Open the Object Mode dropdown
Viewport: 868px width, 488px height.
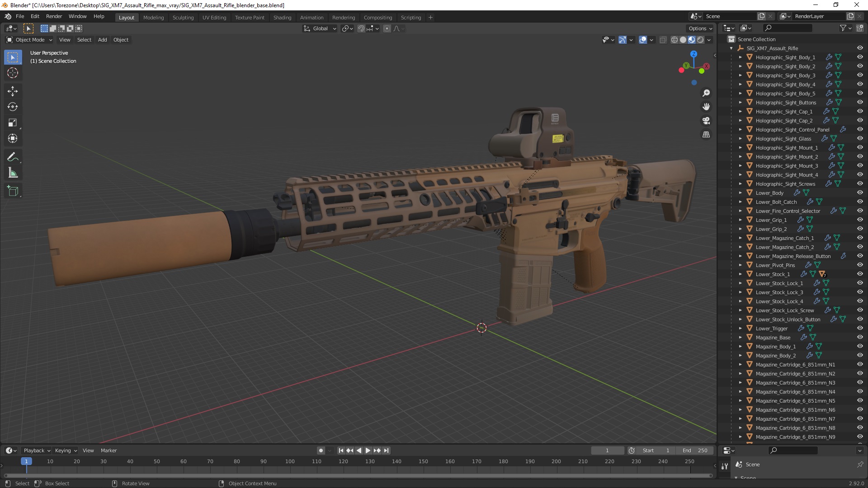[x=29, y=40]
